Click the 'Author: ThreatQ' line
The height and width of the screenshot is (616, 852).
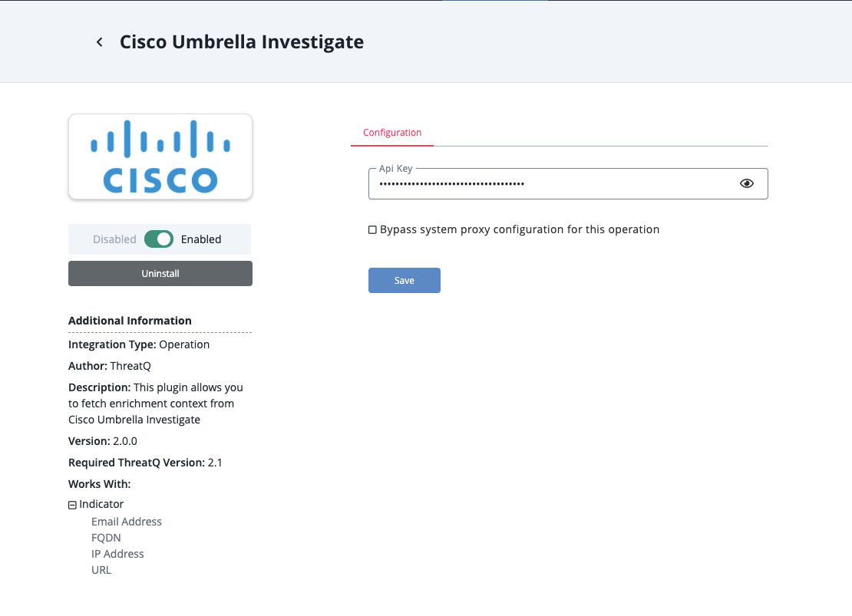[110, 366]
